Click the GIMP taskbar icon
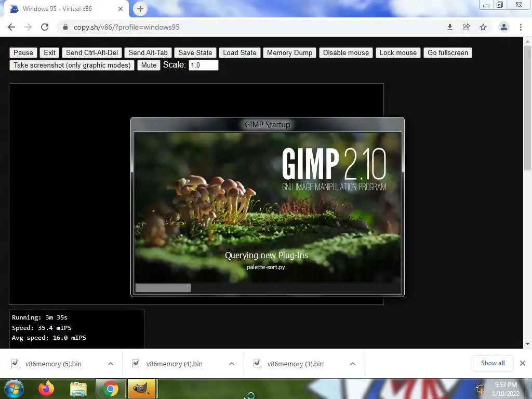Screen dimensions: 532x399 tap(141, 389)
